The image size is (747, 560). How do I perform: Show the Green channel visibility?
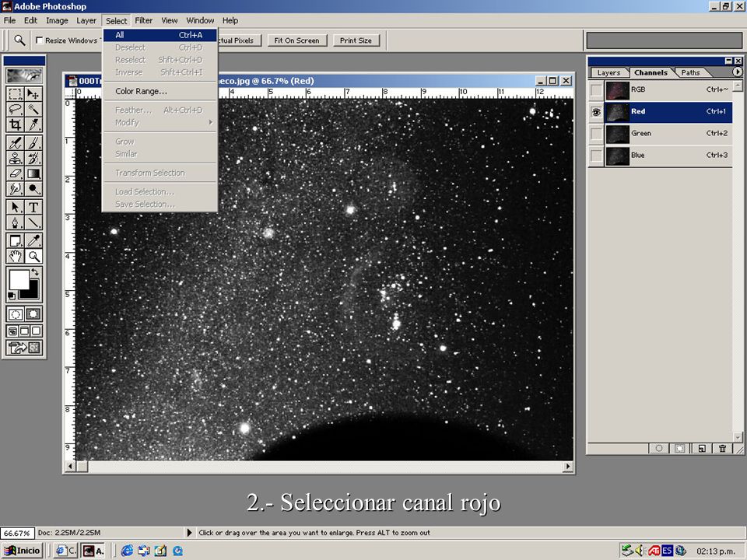coord(596,134)
